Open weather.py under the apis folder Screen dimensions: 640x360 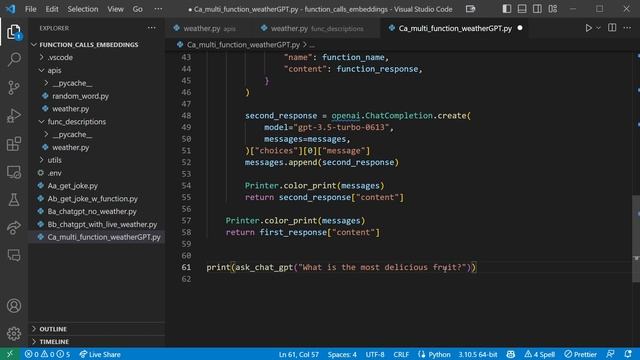[70, 109]
